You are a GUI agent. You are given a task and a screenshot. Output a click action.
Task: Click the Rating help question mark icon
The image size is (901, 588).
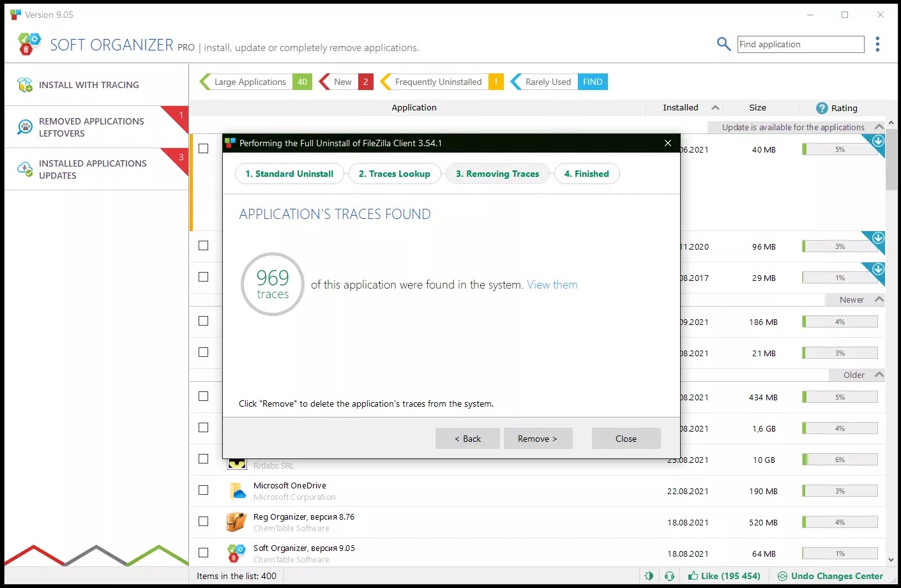(x=822, y=109)
